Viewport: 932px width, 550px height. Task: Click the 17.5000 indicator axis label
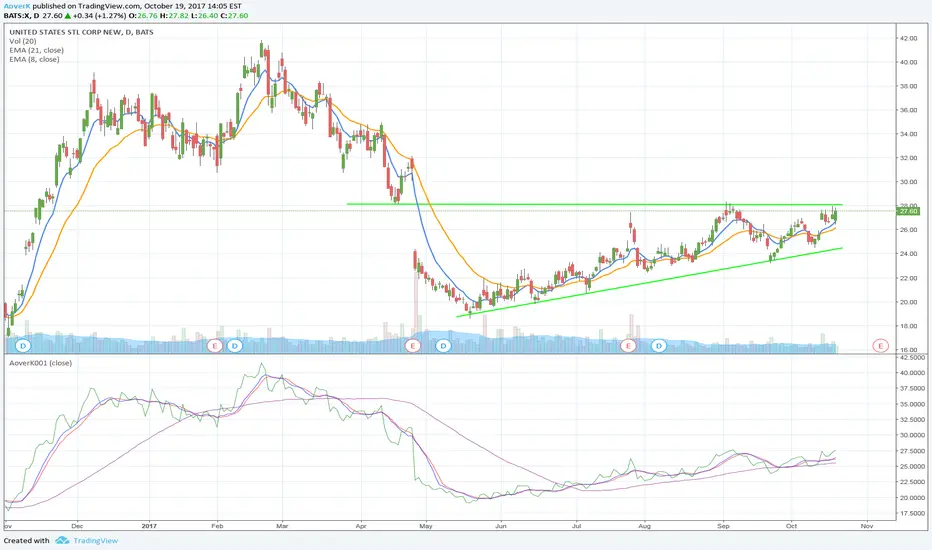912,513
